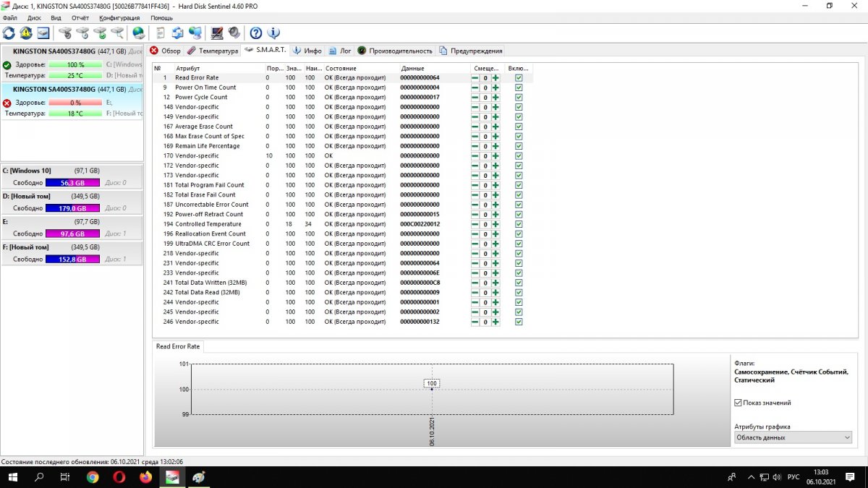This screenshot has height=488, width=868.
Task: Click the disk status window toolbar icon
Action: (43, 33)
